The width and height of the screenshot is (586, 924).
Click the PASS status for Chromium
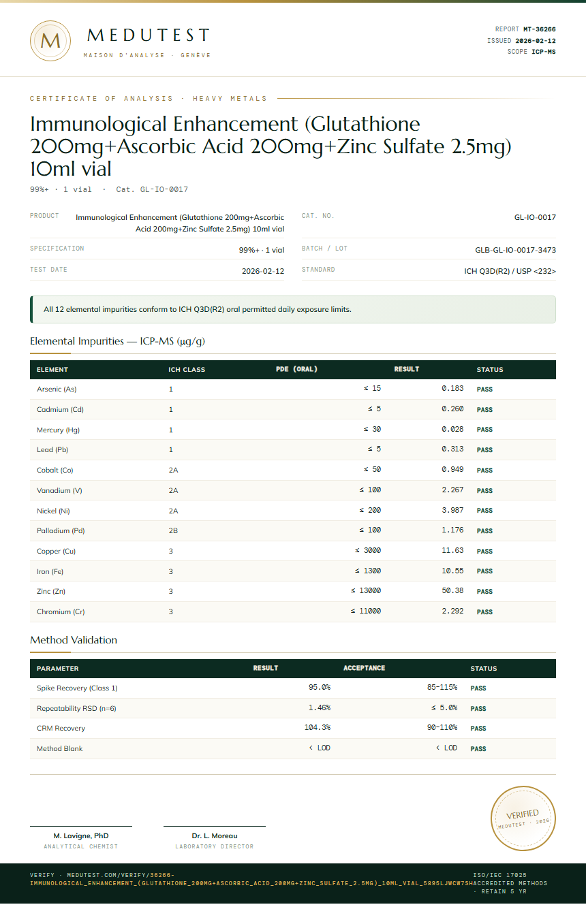484,612
